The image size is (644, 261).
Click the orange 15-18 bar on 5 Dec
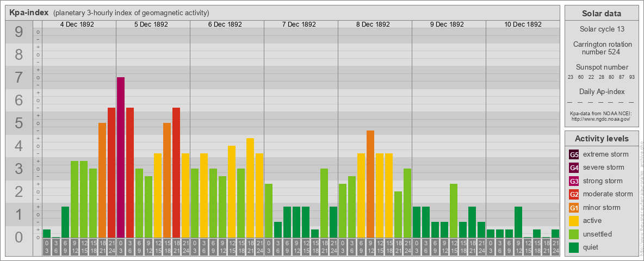pyautogui.click(x=167, y=181)
